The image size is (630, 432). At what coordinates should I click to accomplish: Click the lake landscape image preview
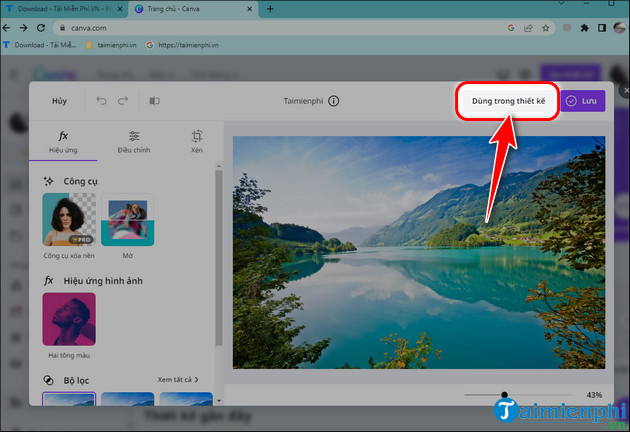419,252
